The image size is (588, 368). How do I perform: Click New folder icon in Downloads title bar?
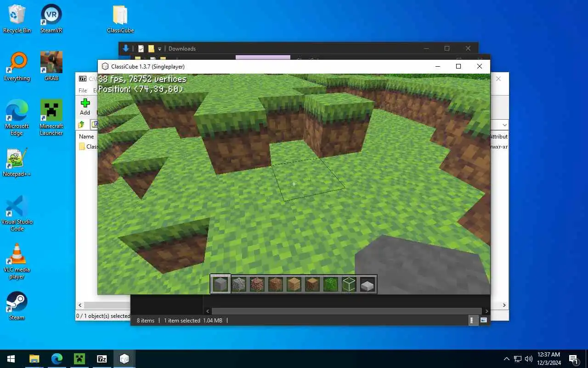151,48
